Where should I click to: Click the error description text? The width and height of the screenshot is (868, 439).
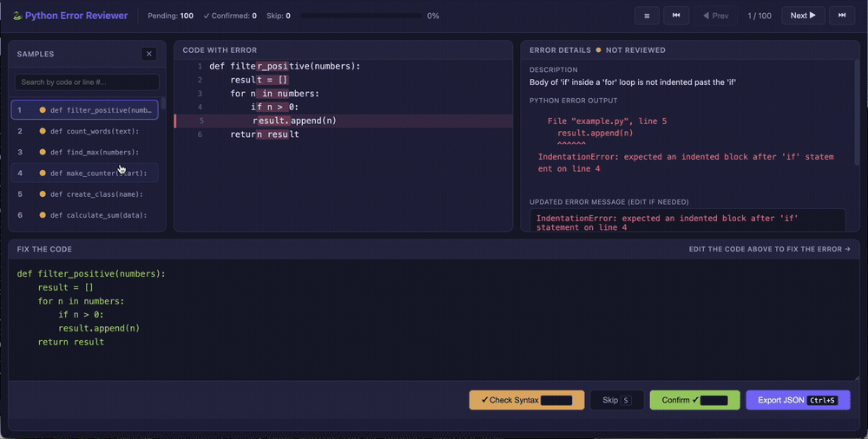click(633, 82)
